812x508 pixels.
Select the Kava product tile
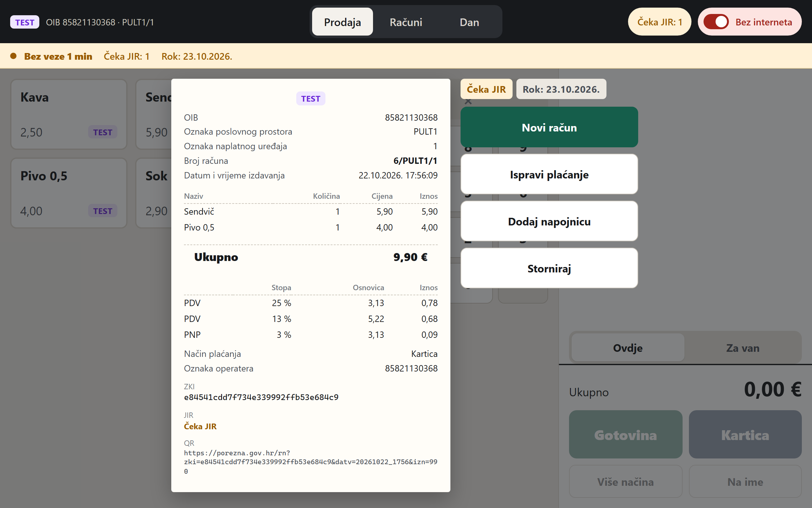pyautogui.click(x=69, y=114)
